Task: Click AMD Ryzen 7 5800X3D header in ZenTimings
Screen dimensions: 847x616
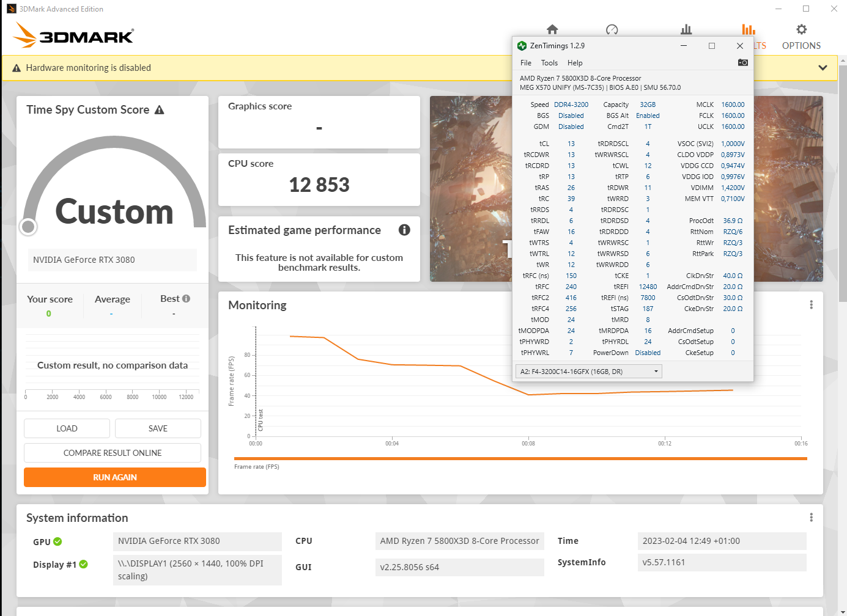Action: coord(580,78)
